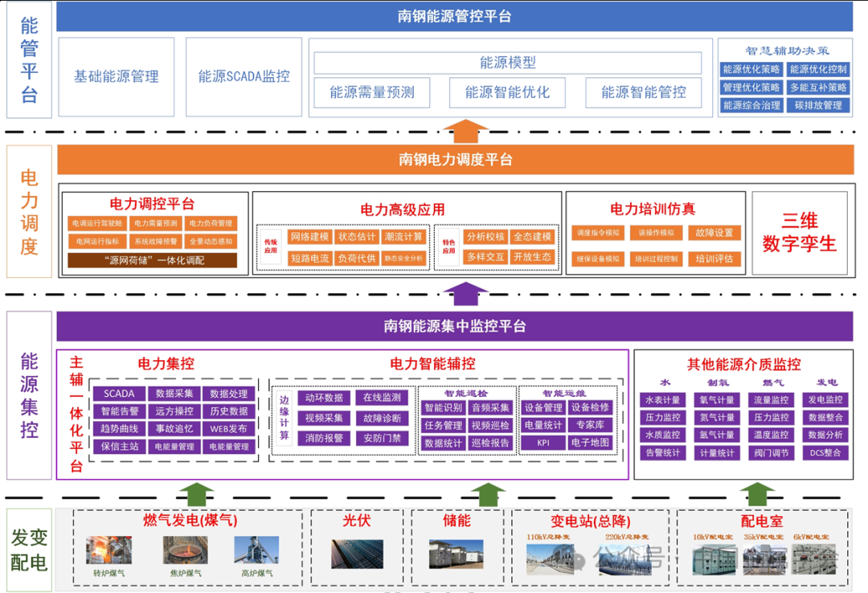Select the 能源优化策略 tile
Image resolution: width=868 pixels, height=593 pixels.
751,69
